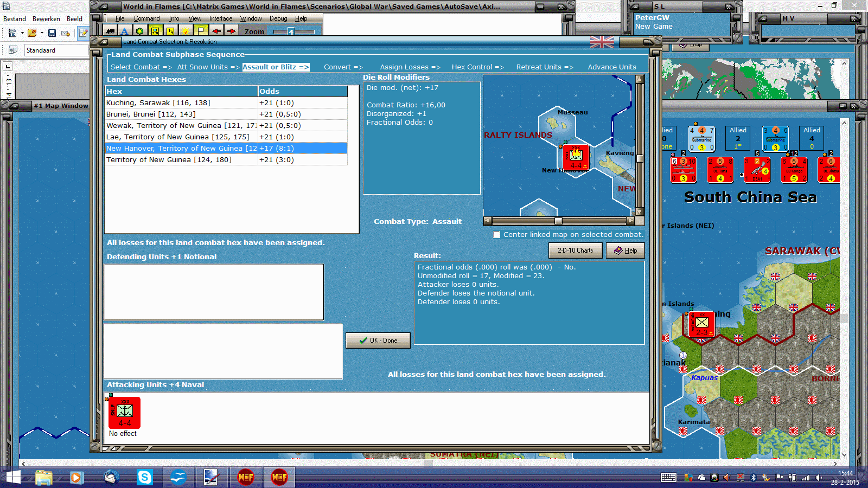Open the View menu in World in Flames
Screen dimensions: 868x488
click(x=195, y=18)
